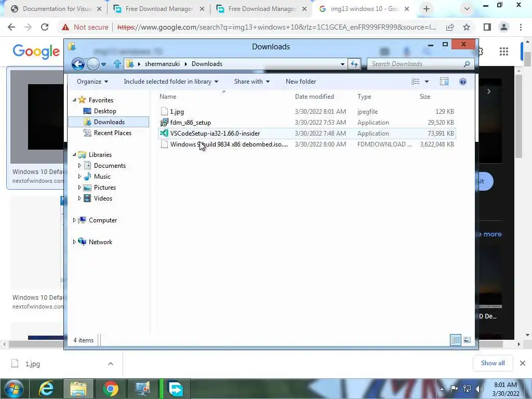
Task: Click the New folder button
Action: 301,82
